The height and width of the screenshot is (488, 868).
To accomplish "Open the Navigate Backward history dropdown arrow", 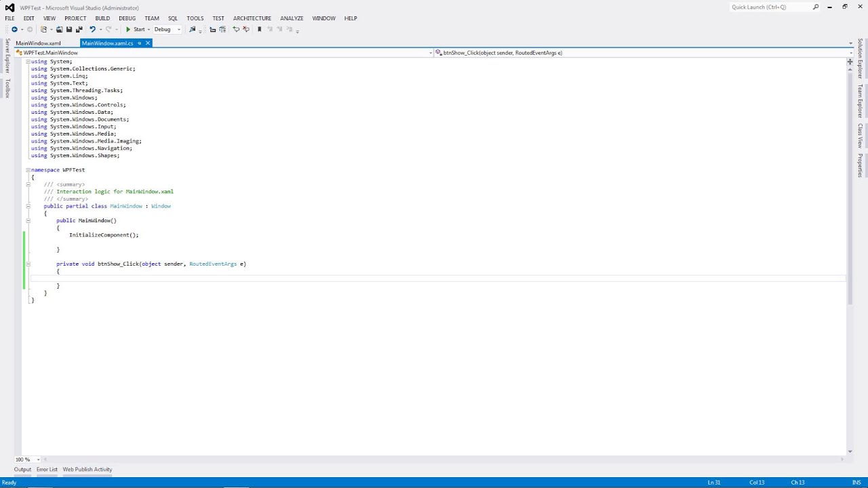I will tap(22, 29).
